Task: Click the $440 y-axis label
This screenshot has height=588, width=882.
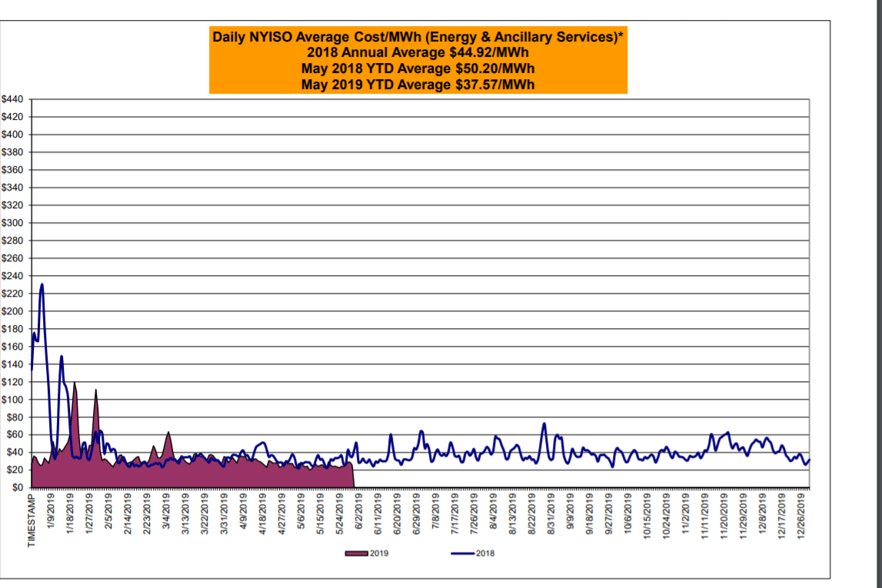Action: coord(13,100)
